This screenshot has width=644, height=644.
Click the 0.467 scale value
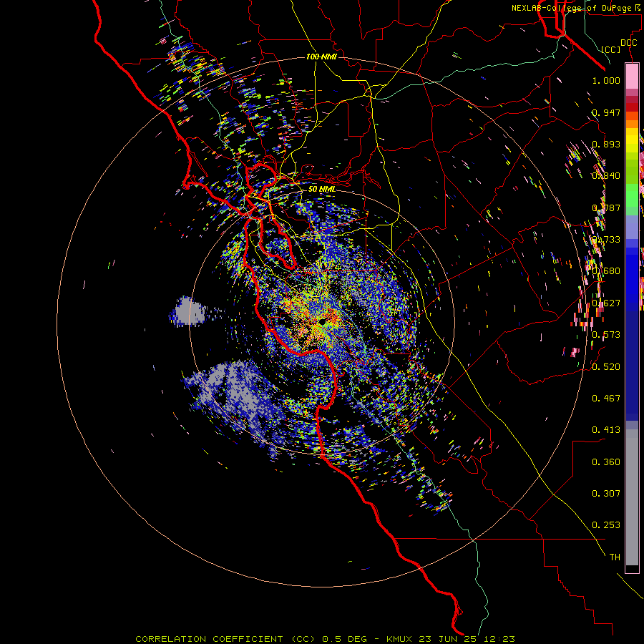(x=606, y=398)
